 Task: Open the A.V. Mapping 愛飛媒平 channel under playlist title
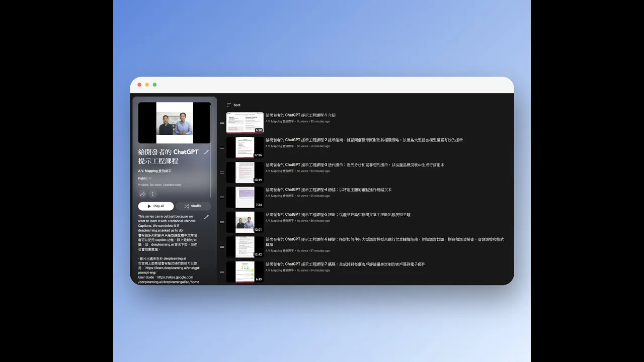[x=155, y=171]
